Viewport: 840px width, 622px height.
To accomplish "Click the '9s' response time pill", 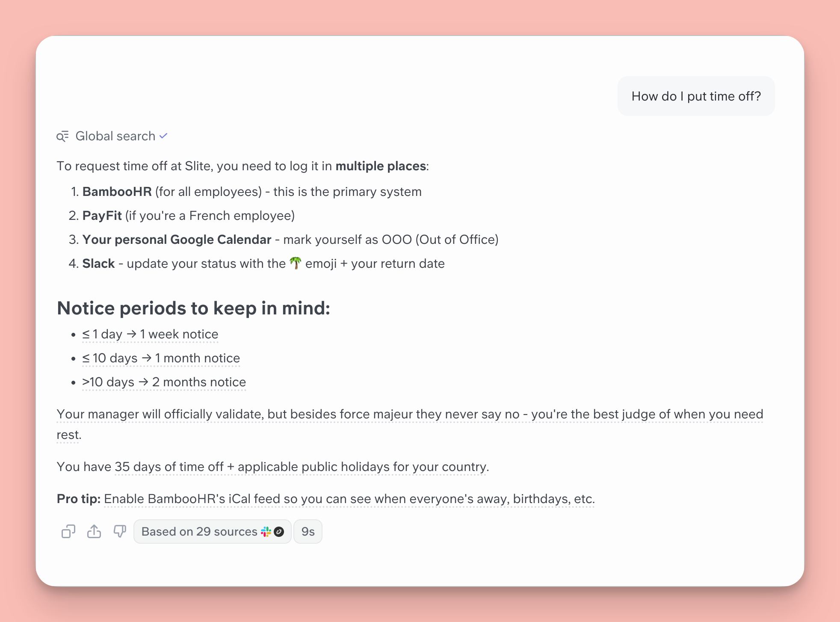I will coord(308,531).
